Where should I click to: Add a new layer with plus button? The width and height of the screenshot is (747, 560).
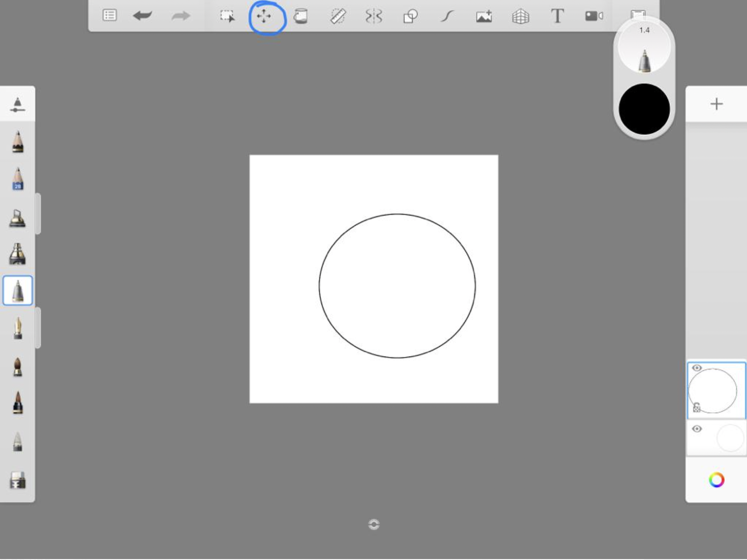click(x=716, y=104)
